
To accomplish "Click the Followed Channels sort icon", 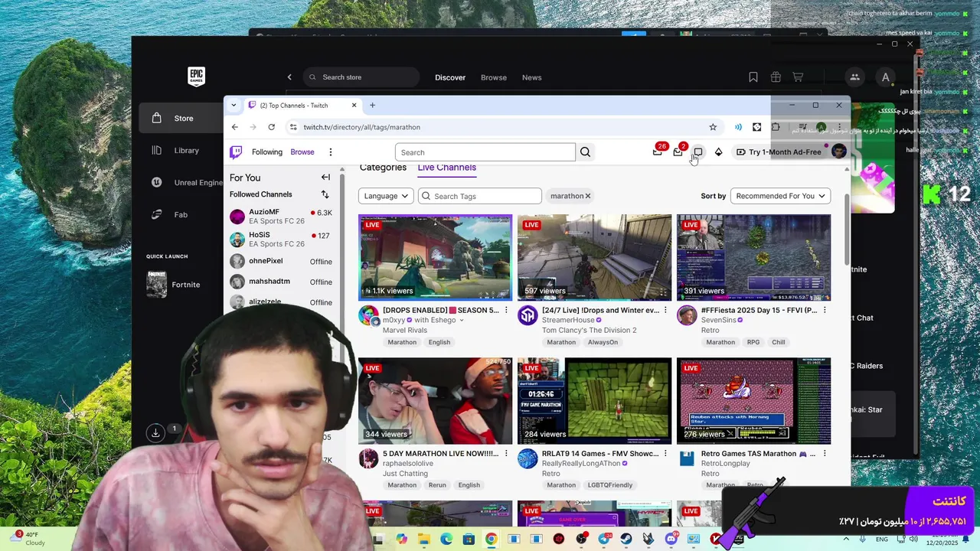I will [x=325, y=194].
